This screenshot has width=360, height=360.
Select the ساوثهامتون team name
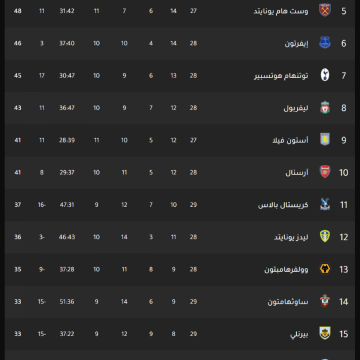pyautogui.click(x=288, y=302)
